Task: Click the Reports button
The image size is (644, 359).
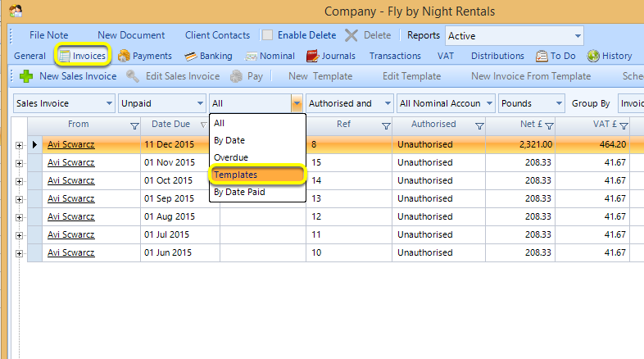Action: [424, 35]
